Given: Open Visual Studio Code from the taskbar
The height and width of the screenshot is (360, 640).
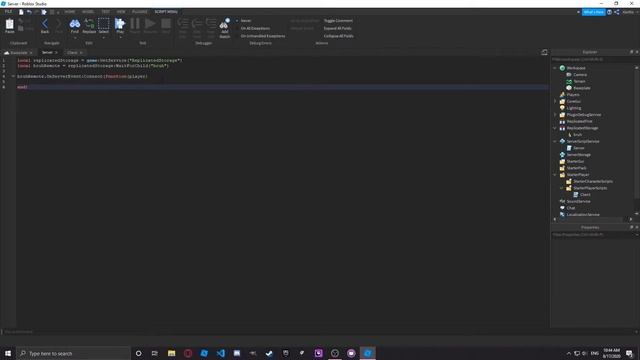Looking at the screenshot, I should click(220, 353).
